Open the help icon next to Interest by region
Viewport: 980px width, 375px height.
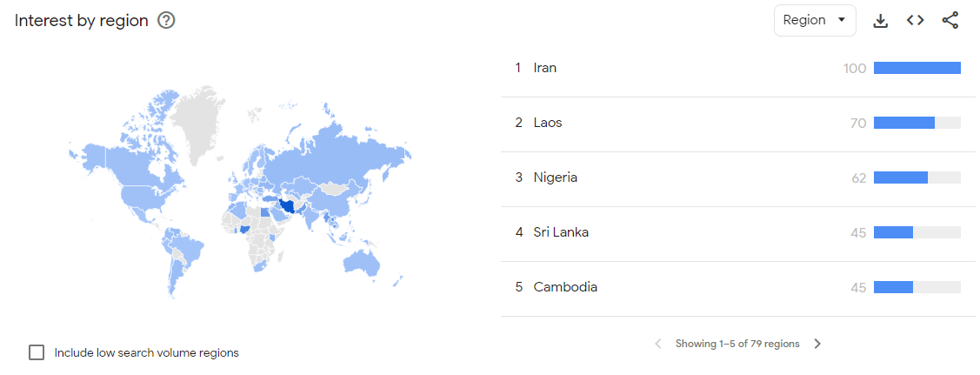166,21
